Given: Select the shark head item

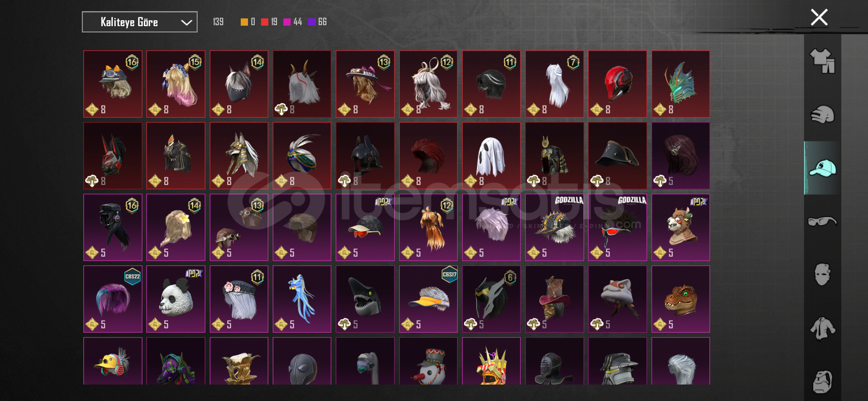Looking at the screenshot, I should click(365, 299).
